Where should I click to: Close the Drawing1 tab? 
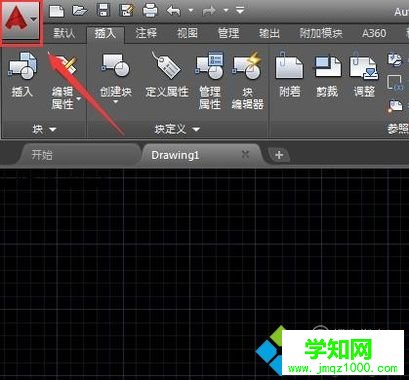[x=245, y=154]
